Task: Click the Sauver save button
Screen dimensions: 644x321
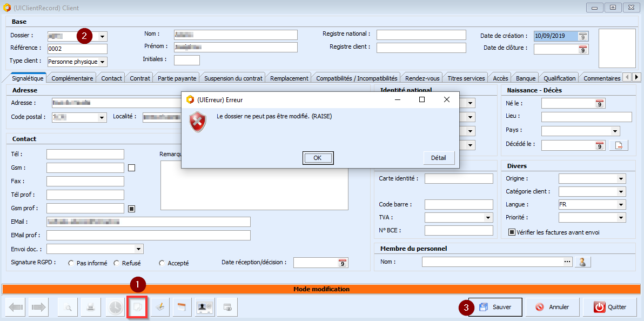Action: click(x=495, y=307)
